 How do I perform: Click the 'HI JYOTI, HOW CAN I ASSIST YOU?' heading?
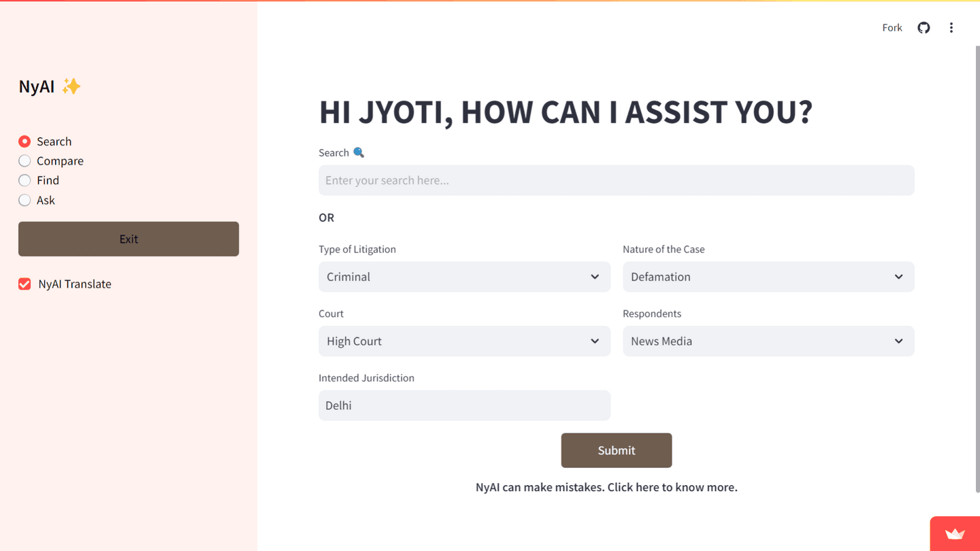(x=566, y=112)
